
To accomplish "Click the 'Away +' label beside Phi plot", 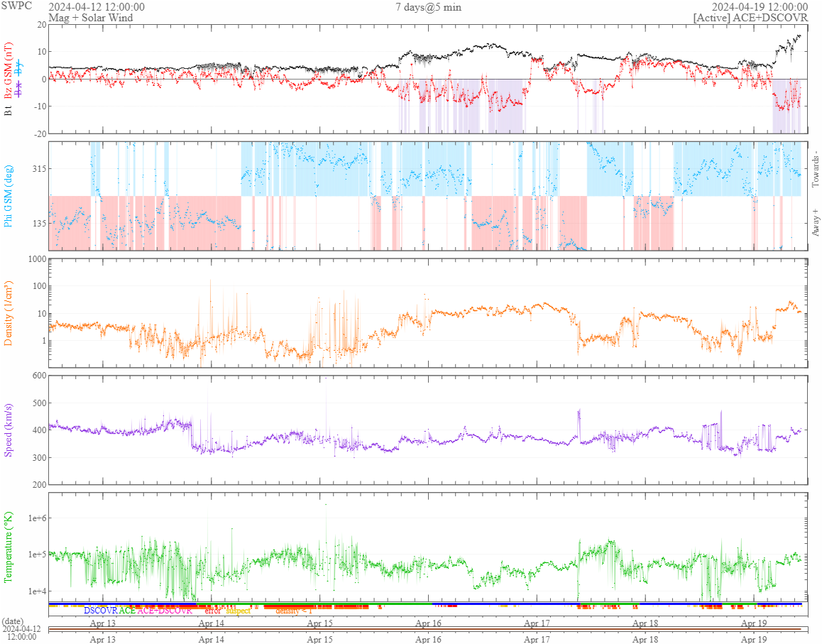I will pos(815,222).
